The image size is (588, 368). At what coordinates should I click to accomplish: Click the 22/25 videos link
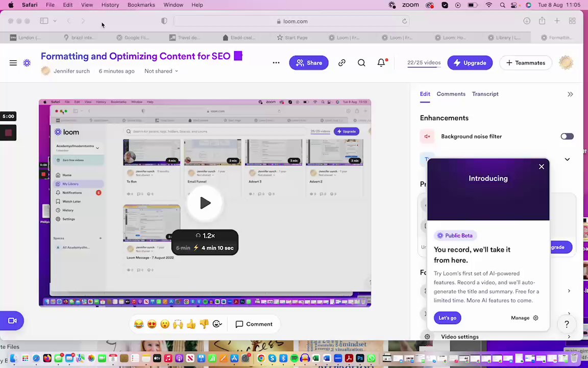point(424,63)
